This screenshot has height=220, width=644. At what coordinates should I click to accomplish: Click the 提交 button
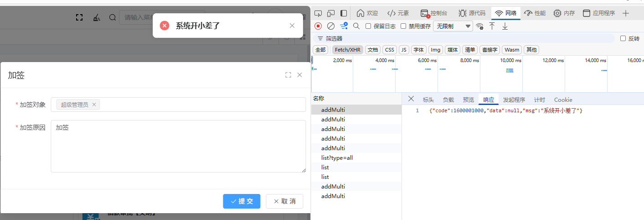tap(242, 201)
